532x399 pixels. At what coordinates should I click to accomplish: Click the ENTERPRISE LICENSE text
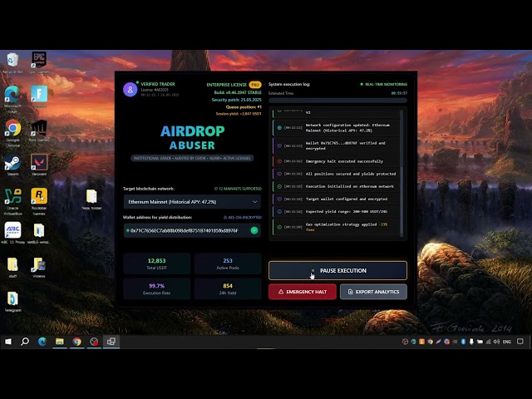[x=226, y=85]
